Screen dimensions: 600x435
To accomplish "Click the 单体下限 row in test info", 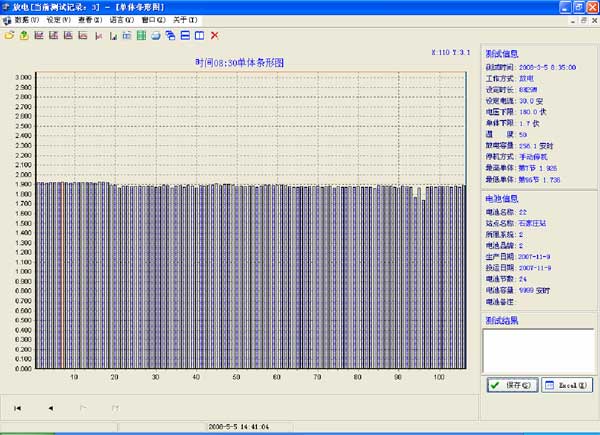I will point(513,123).
